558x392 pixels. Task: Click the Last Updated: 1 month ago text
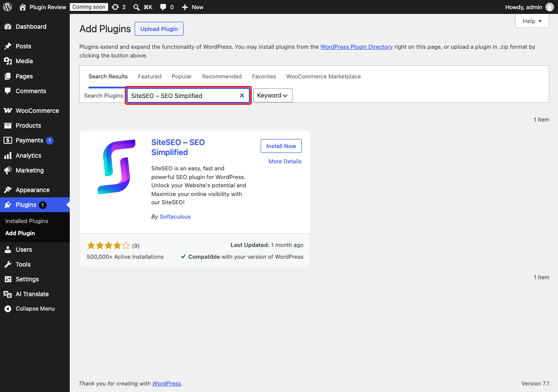(267, 245)
